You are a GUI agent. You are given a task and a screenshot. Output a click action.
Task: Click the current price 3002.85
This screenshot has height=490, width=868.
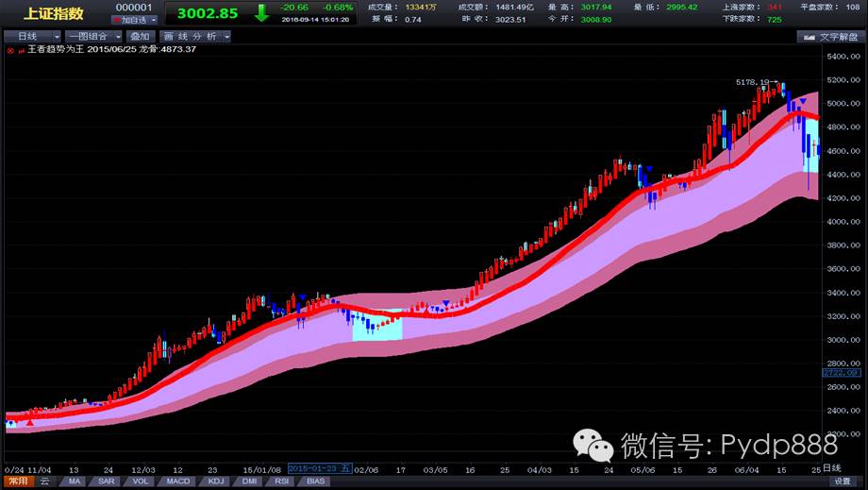click(x=208, y=13)
